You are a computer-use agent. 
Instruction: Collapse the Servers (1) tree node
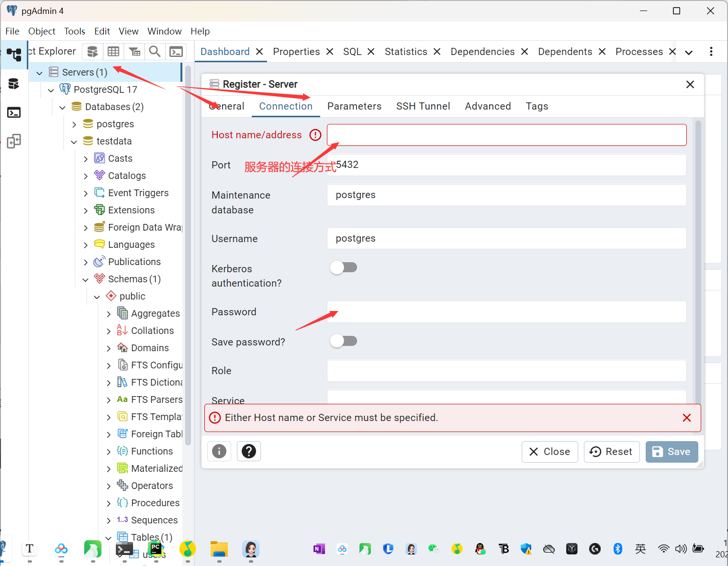point(40,73)
